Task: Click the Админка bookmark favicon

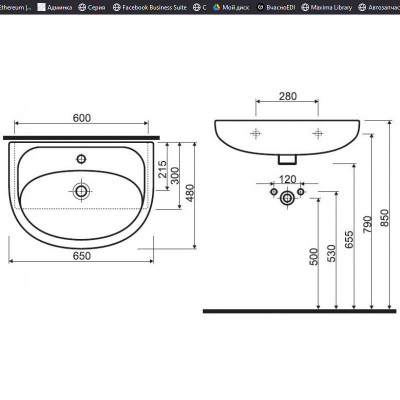Action: click(x=41, y=7)
